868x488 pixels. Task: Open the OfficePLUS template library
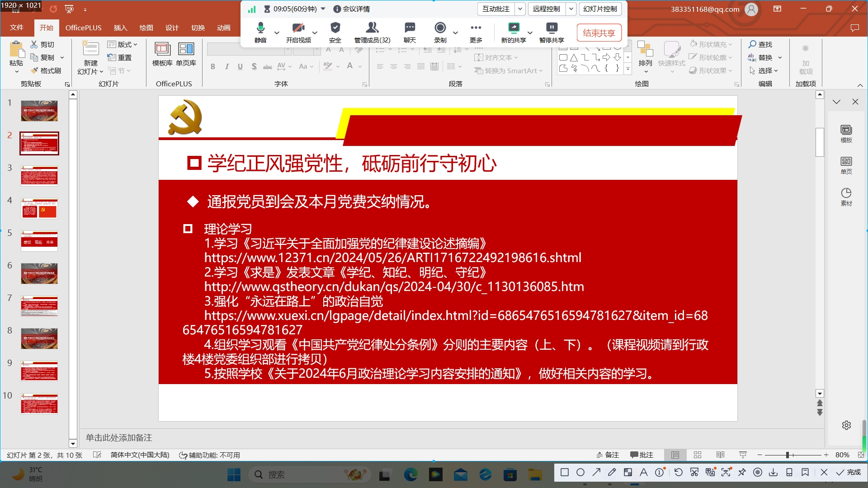[162, 54]
